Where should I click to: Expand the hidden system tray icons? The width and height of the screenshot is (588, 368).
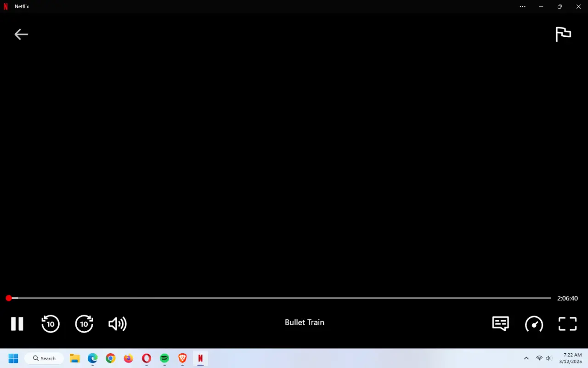pos(526,358)
